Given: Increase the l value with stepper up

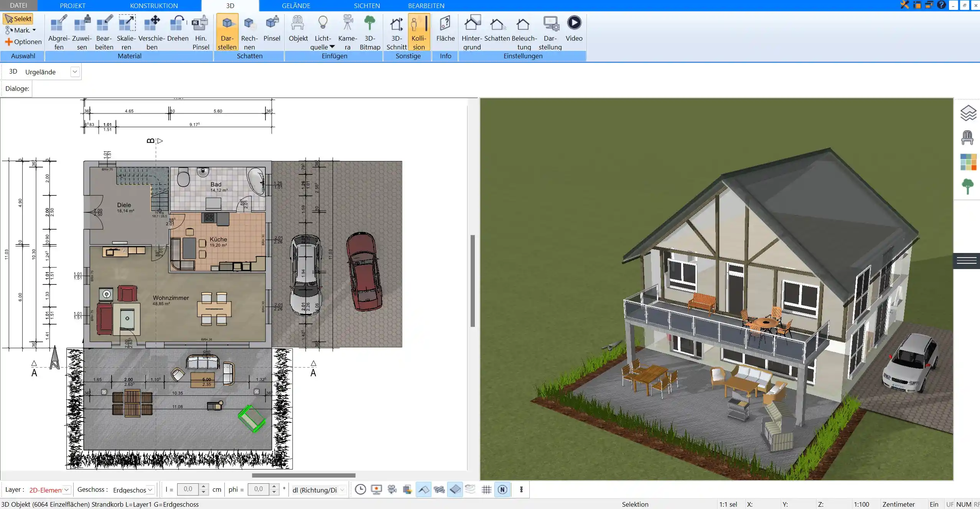Looking at the screenshot, I should click(x=204, y=486).
